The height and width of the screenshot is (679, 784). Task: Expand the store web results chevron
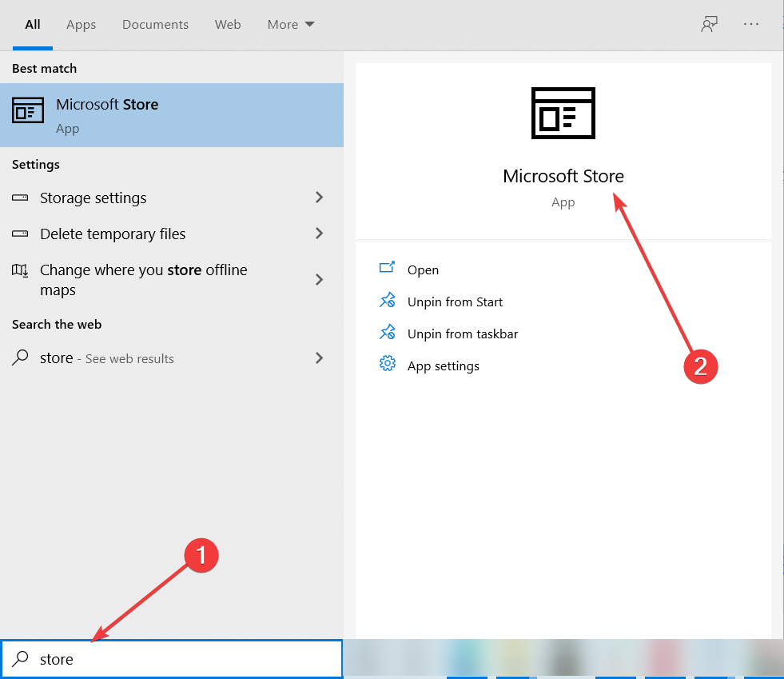(x=319, y=357)
